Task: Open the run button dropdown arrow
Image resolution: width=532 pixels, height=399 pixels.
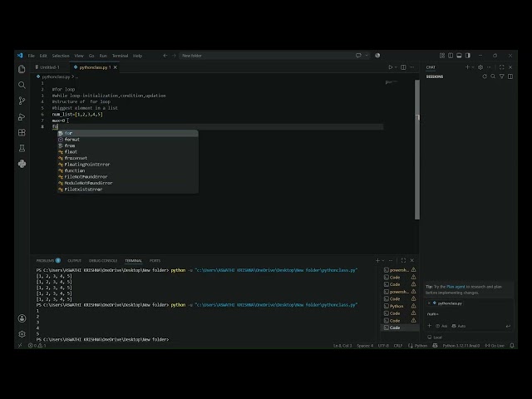Action: (396, 67)
